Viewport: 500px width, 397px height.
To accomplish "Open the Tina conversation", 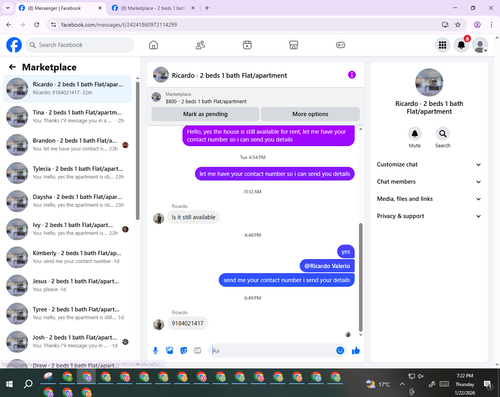I will (x=67, y=117).
